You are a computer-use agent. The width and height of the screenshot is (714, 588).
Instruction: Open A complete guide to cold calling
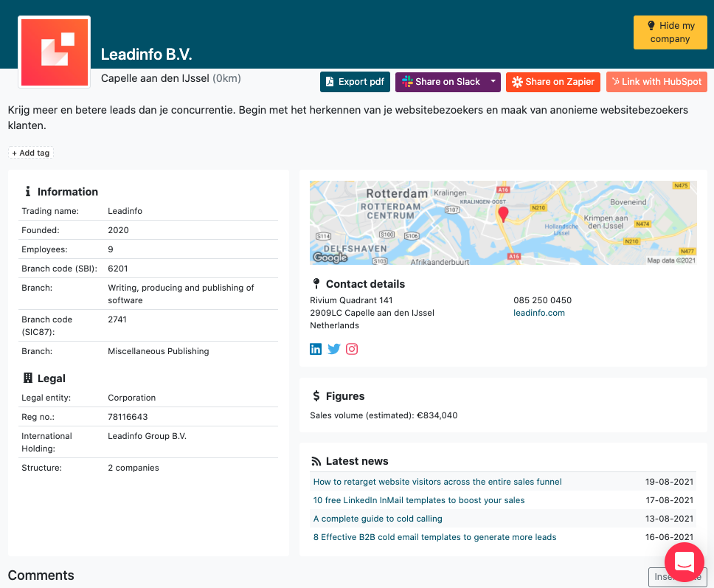coord(378,519)
